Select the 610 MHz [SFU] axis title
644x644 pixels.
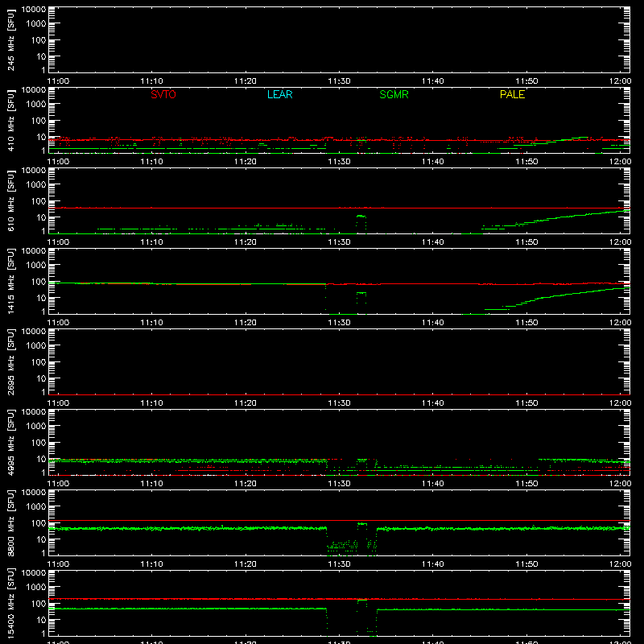[11, 200]
